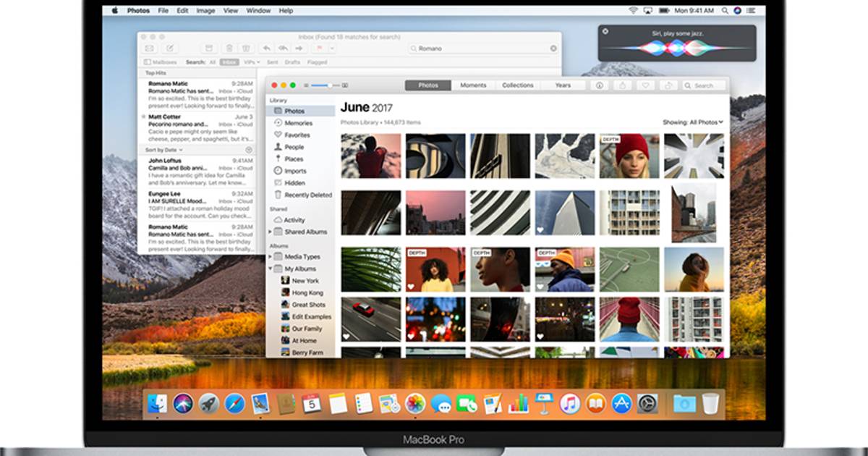
Task: Open the Showing: All Photos dropdown
Action: pos(692,122)
